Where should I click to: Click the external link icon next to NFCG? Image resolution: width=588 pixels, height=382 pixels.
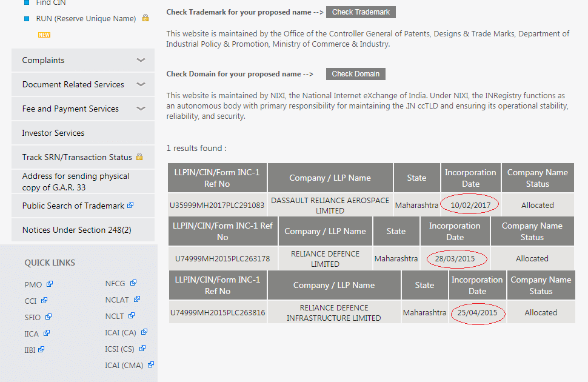(x=133, y=283)
